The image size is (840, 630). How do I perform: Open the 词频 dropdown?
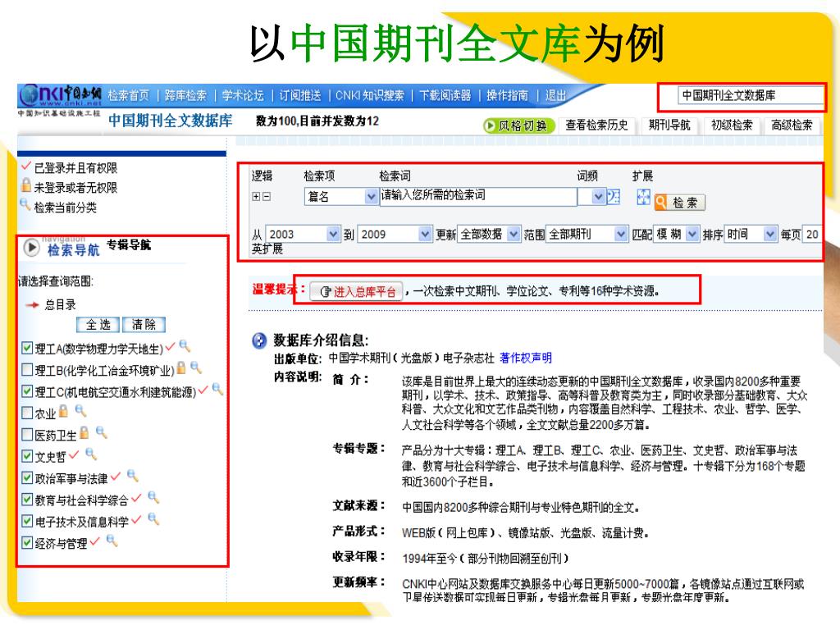[592, 197]
